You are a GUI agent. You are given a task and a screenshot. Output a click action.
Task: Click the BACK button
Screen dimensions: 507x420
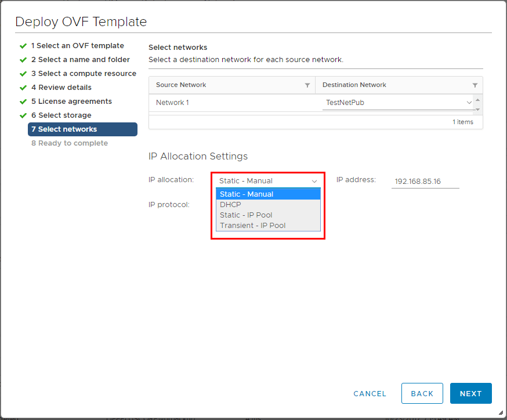click(422, 393)
